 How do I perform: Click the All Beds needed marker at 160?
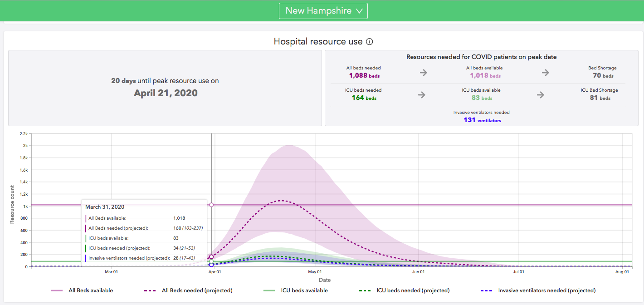coord(211,257)
